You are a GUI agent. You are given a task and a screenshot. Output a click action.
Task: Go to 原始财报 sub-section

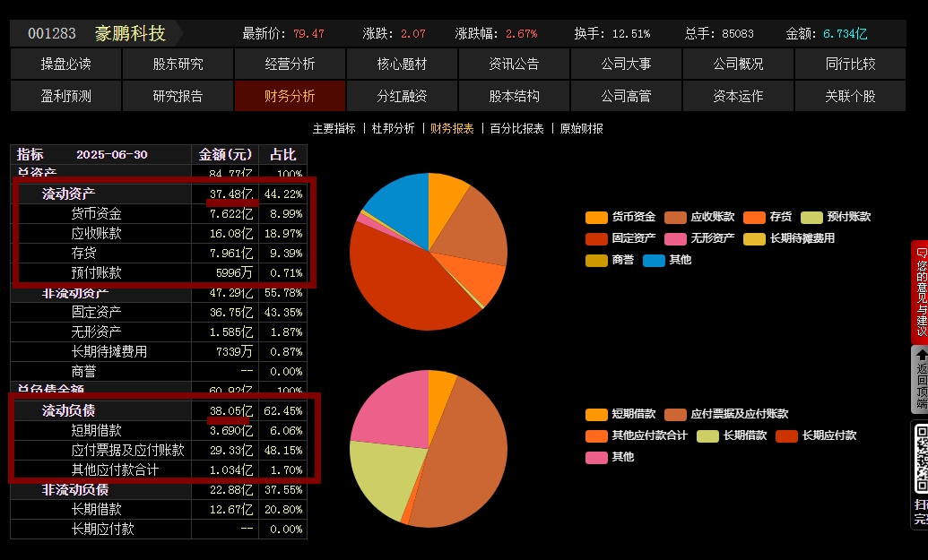[581, 128]
